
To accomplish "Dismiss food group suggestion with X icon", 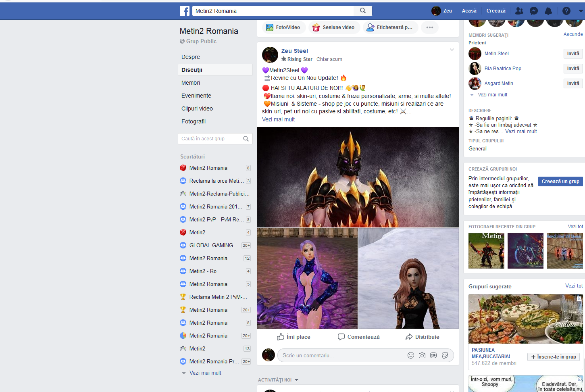I will click(x=579, y=298).
